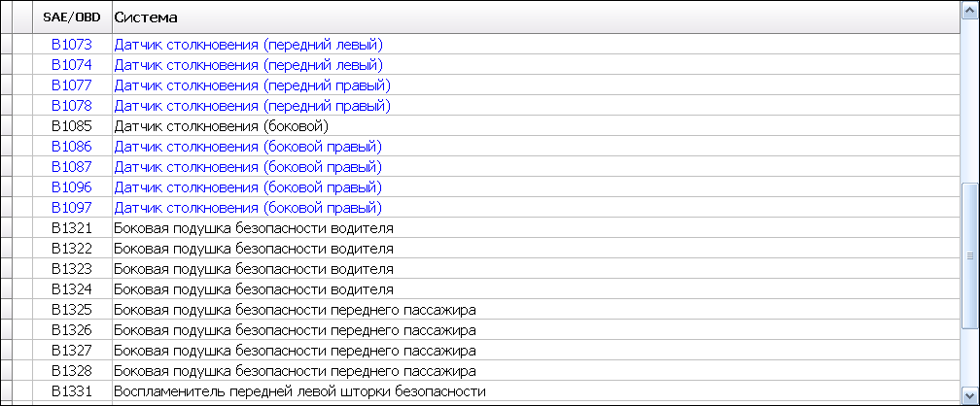Open B1096 row's 'Датчик столкновения (боковой правый)' text
This screenshot has width=980, height=406.
[248, 187]
